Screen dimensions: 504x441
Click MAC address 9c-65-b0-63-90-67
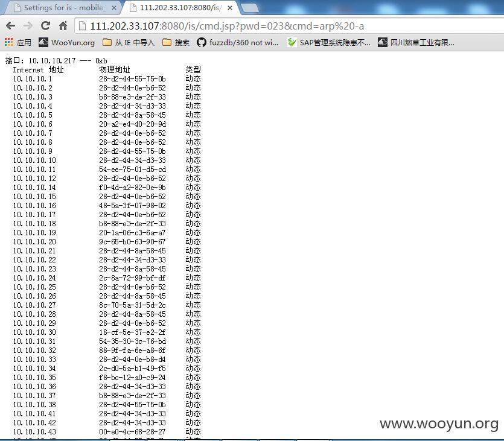tap(132, 242)
